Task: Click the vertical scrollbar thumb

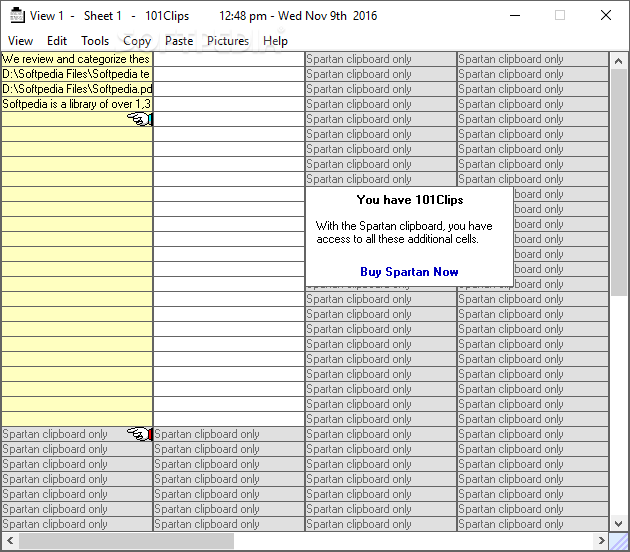Action: (x=618, y=182)
